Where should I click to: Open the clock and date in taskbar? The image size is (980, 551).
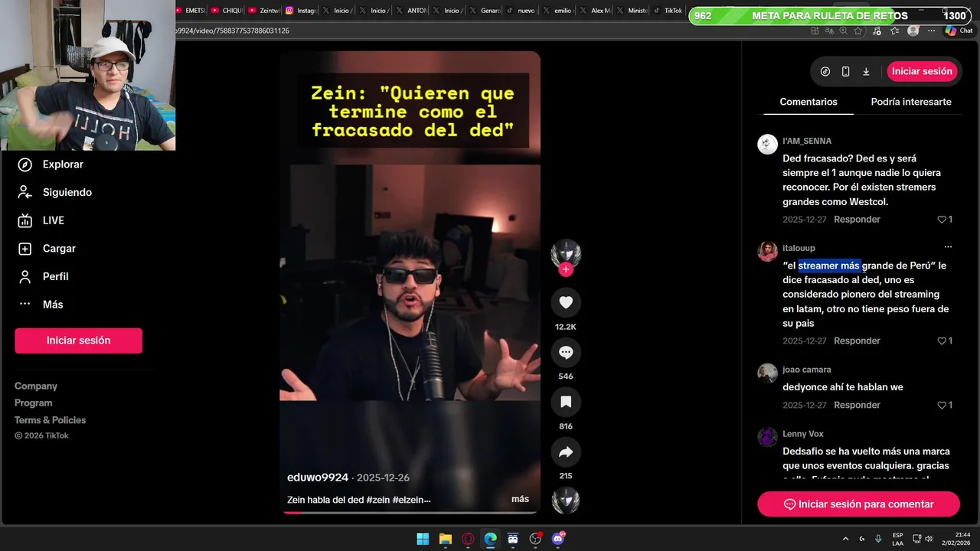956,539
